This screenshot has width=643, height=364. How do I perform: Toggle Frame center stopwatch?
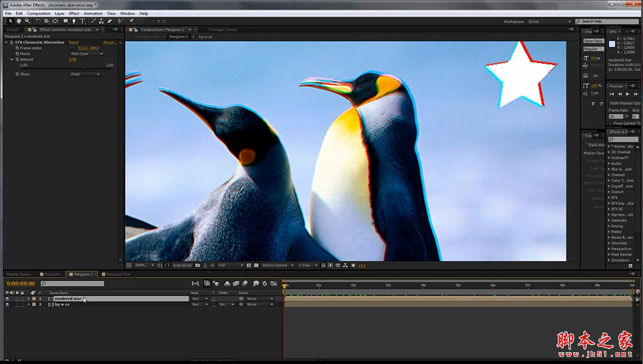pyautogui.click(x=17, y=48)
